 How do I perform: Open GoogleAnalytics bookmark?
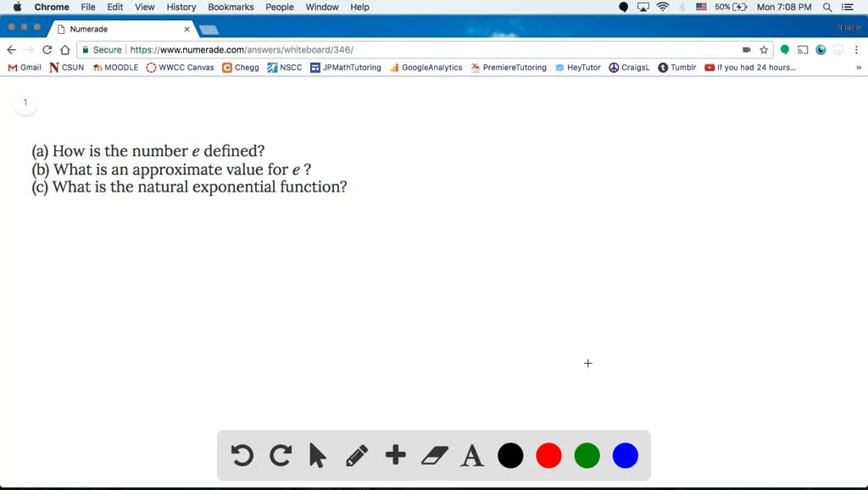[426, 68]
